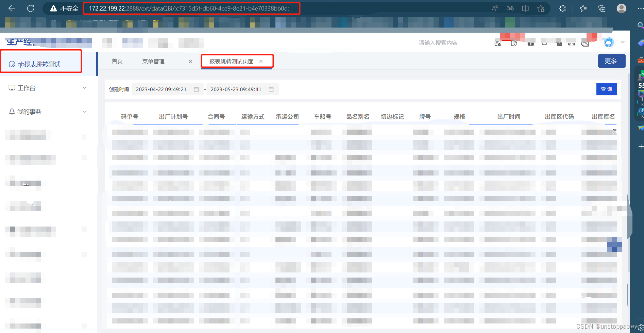Open the Translate page icon

(x=510, y=8)
